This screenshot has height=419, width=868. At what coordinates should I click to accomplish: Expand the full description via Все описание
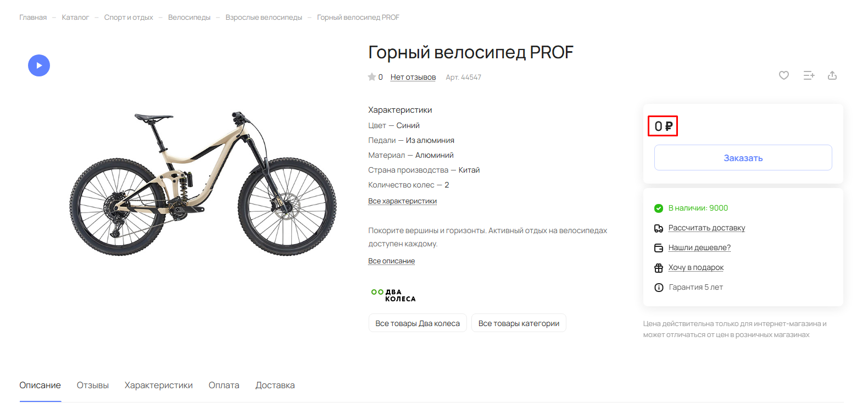point(391,261)
